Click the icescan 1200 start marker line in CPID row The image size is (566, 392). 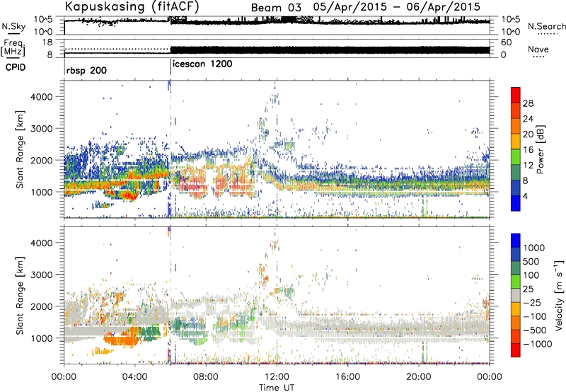click(171, 67)
